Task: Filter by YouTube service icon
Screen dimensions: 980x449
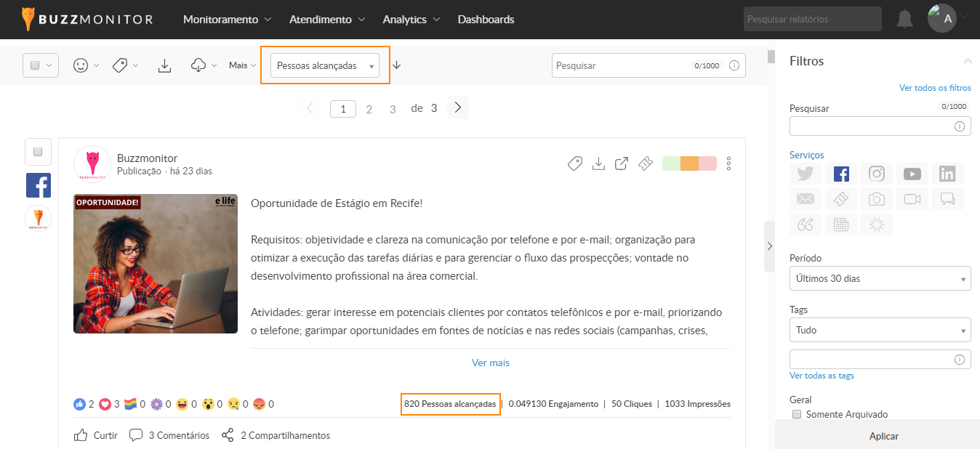Action: click(912, 174)
